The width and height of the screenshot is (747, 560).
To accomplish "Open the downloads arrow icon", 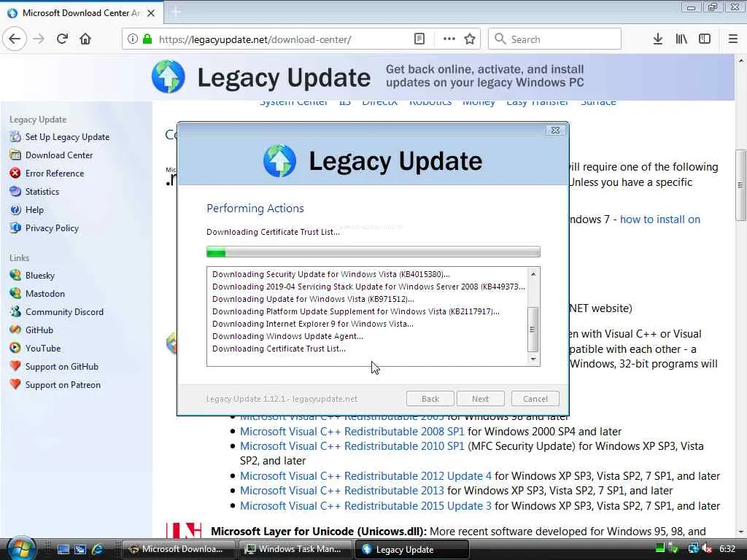I will [658, 39].
